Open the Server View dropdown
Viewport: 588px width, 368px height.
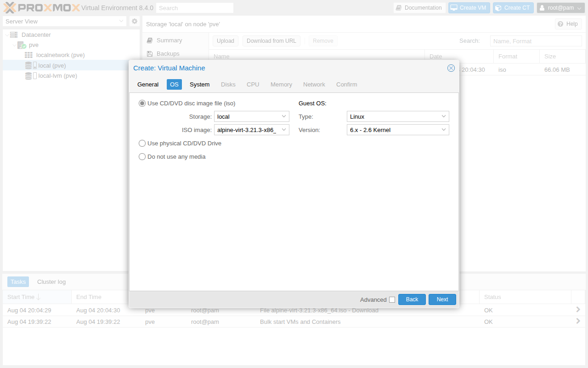[x=121, y=21]
